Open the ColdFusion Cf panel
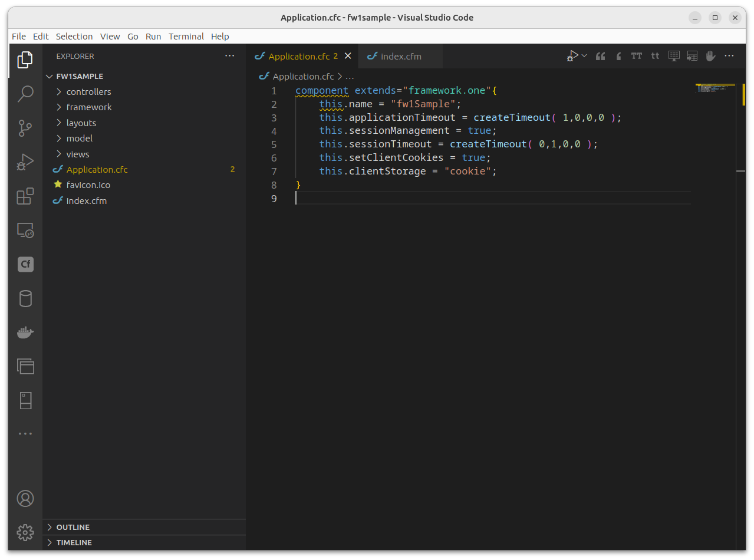Image resolution: width=754 pixels, height=560 pixels. [x=25, y=264]
